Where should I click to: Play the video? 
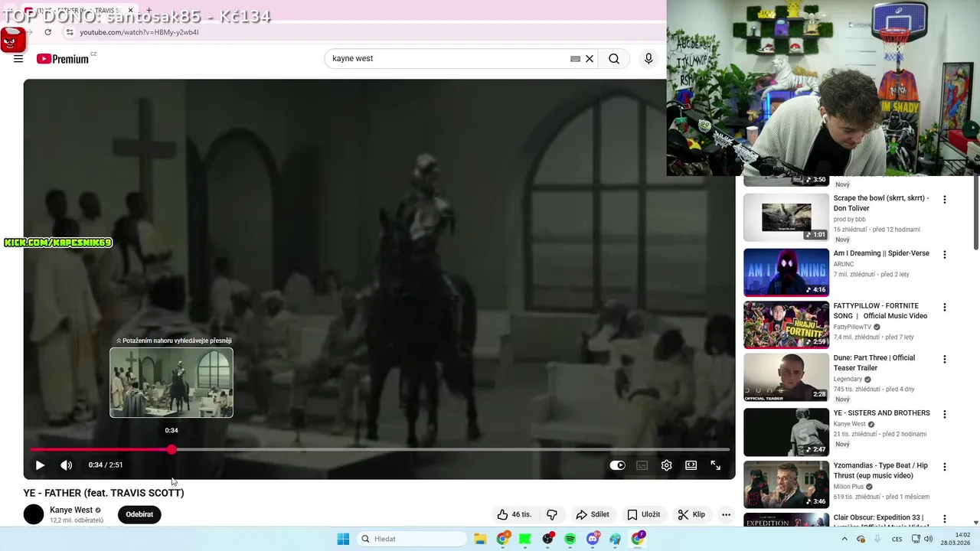(x=40, y=465)
